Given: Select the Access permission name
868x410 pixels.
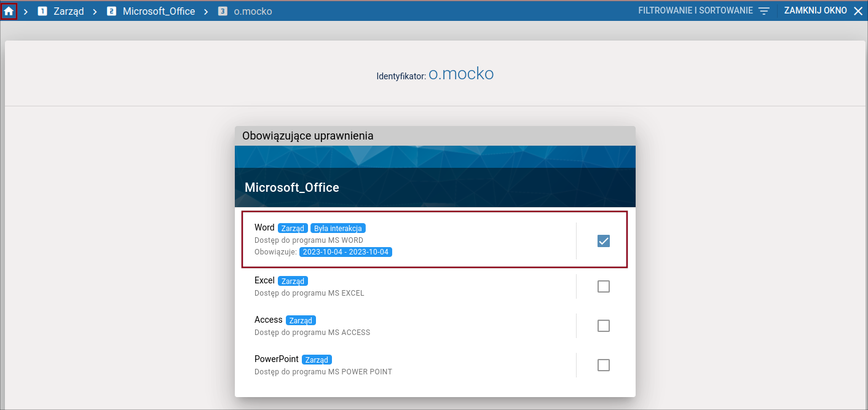Looking at the screenshot, I should pos(269,320).
